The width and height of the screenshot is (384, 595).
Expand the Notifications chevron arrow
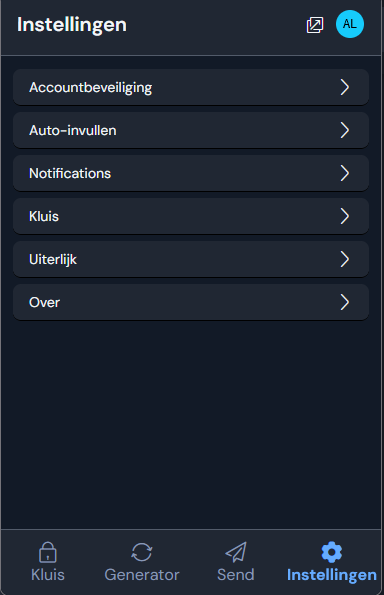(x=345, y=173)
